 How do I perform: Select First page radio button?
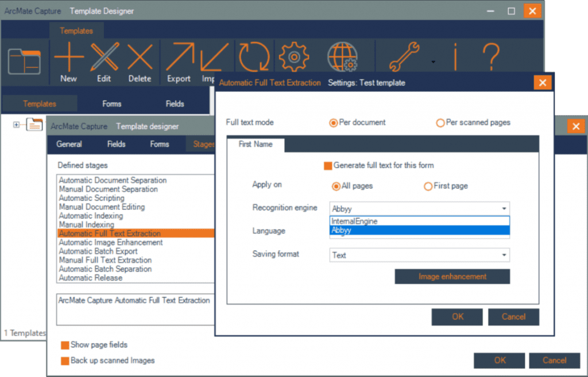click(428, 186)
